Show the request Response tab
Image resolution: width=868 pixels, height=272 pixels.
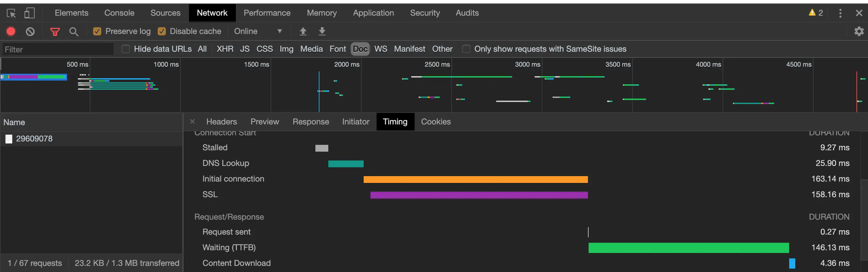311,122
